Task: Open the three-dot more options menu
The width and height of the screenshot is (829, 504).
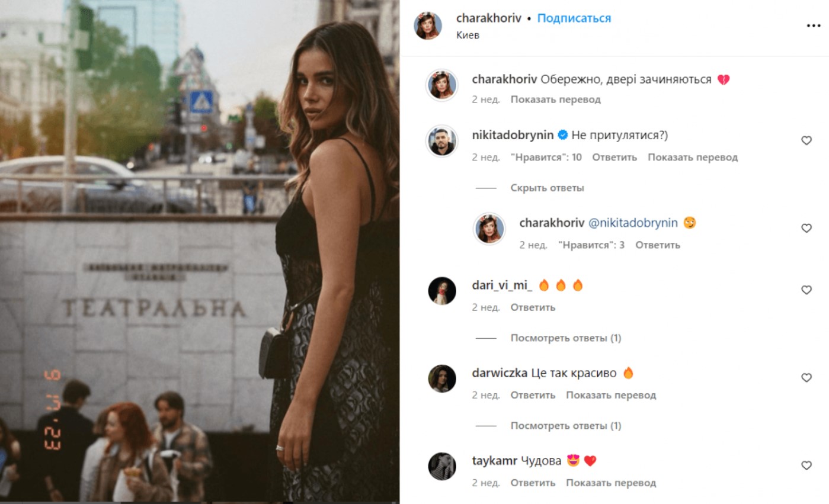Action: coord(813,25)
